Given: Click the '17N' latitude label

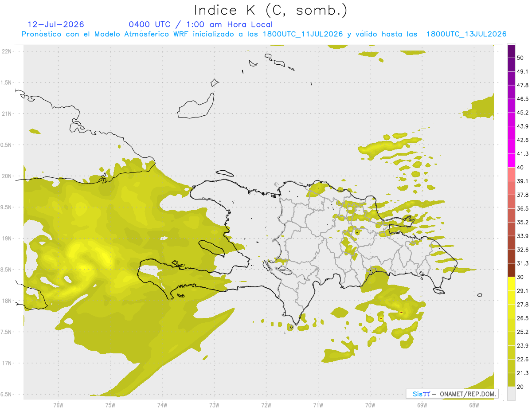Looking at the screenshot, I should point(8,363).
